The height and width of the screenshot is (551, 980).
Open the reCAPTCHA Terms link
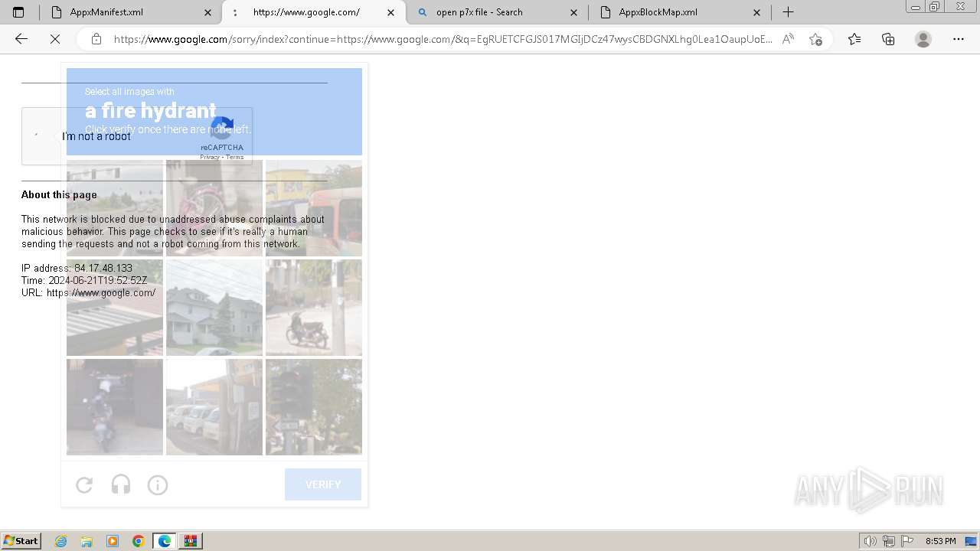click(x=235, y=157)
